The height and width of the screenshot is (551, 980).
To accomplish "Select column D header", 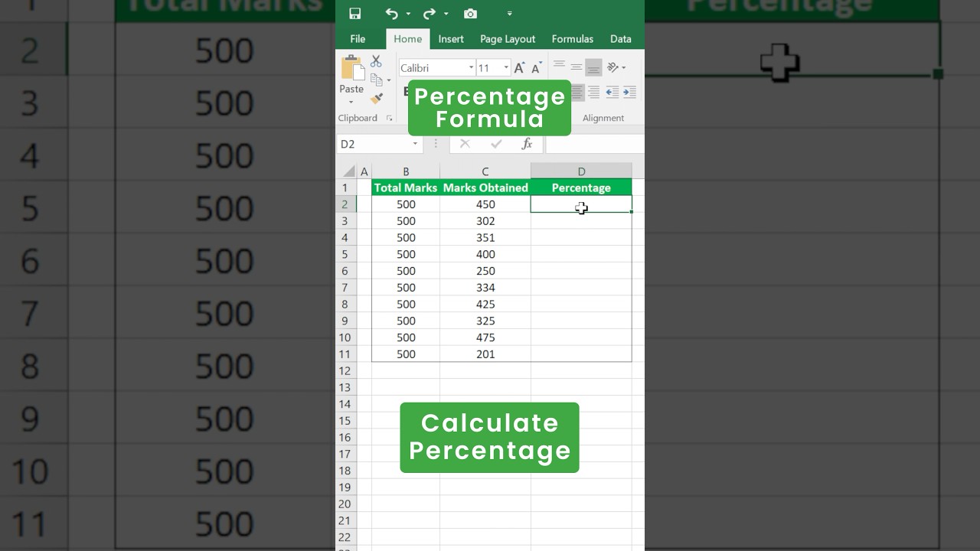I will [581, 171].
